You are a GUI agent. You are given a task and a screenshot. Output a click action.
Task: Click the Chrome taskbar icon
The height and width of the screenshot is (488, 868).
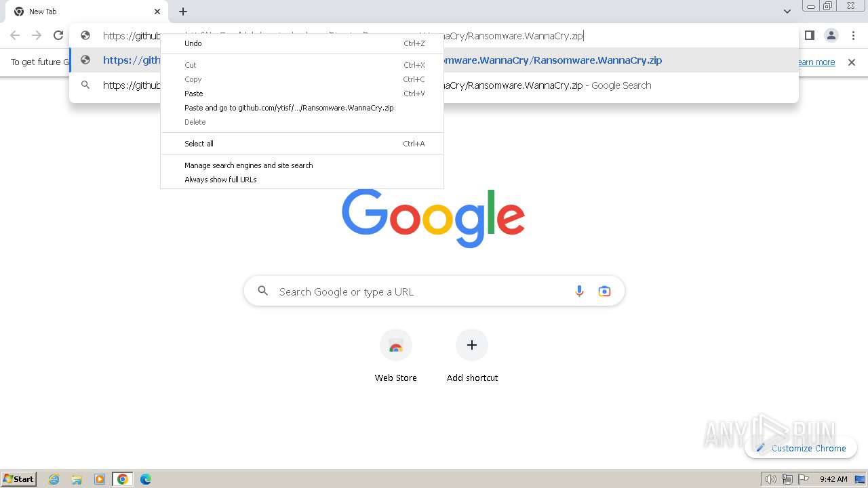click(122, 479)
